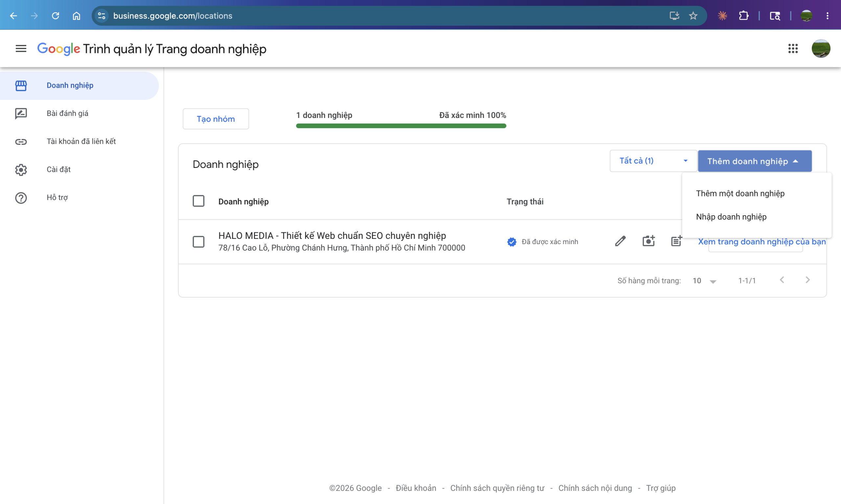Click the Cài đặt gear icon
This screenshot has width=841, height=504.
(x=21, y=170)
